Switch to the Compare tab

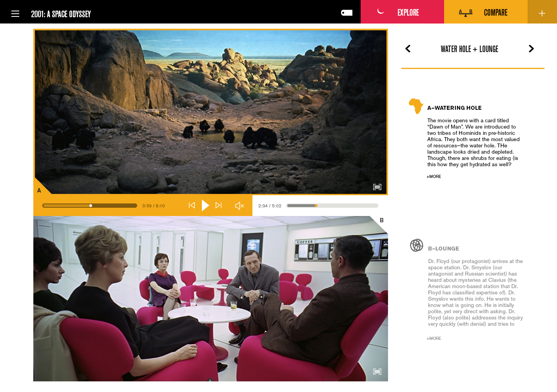pos(486,12)
